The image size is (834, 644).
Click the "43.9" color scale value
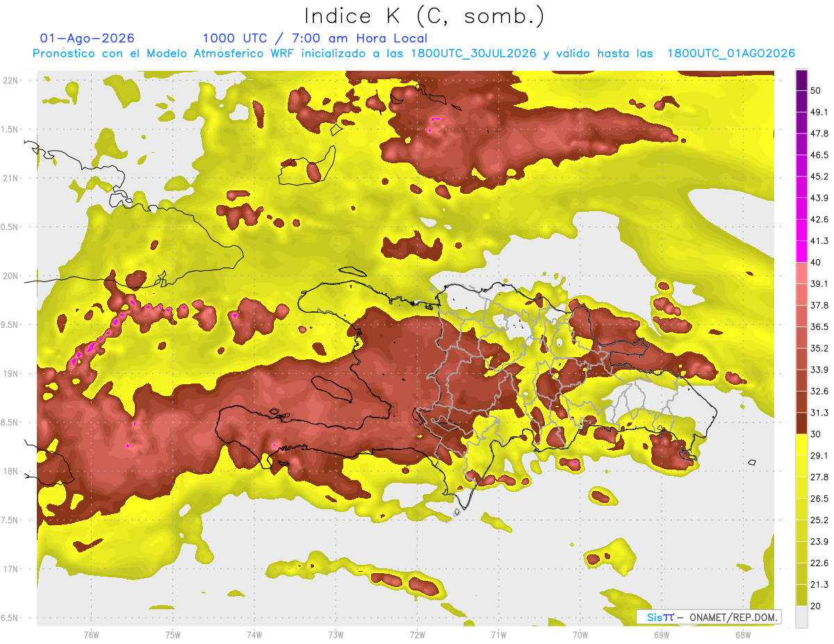819,198
